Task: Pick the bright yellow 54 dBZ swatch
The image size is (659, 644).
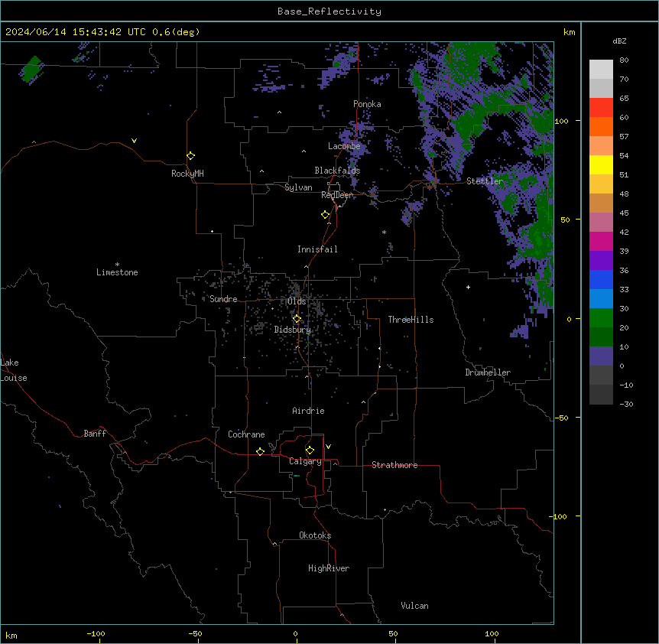Action: 601,164
